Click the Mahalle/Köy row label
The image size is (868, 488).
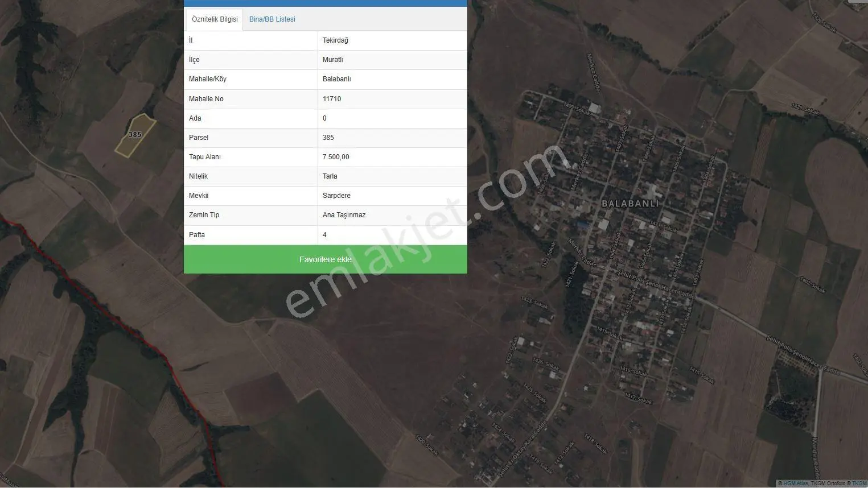click(x=208, y=79)
